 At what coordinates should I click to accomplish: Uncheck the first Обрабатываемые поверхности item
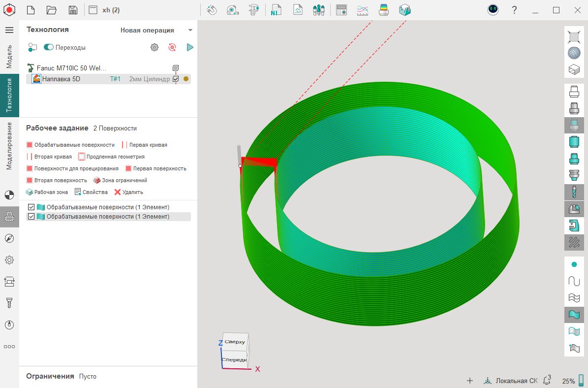pos(31,207)
